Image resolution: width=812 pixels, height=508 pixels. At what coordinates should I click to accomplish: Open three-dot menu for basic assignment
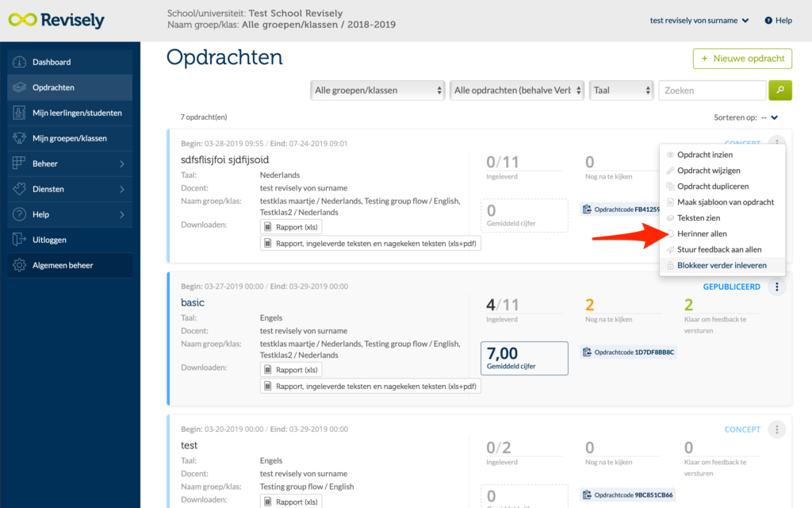[777, 287]
